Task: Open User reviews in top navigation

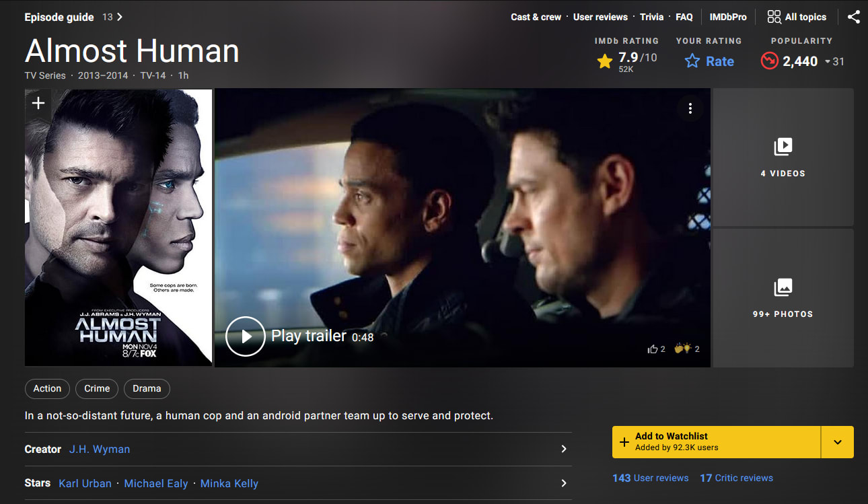Action: pos(600,17)
